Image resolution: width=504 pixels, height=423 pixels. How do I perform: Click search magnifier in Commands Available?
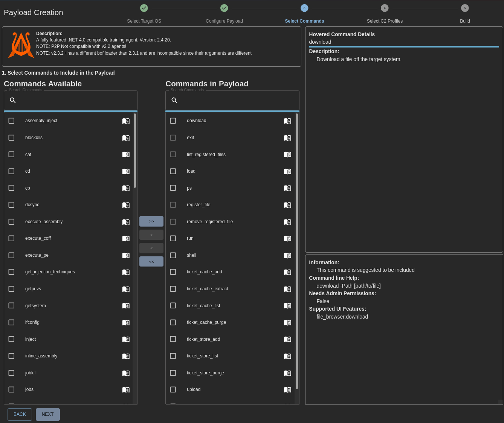13,100
